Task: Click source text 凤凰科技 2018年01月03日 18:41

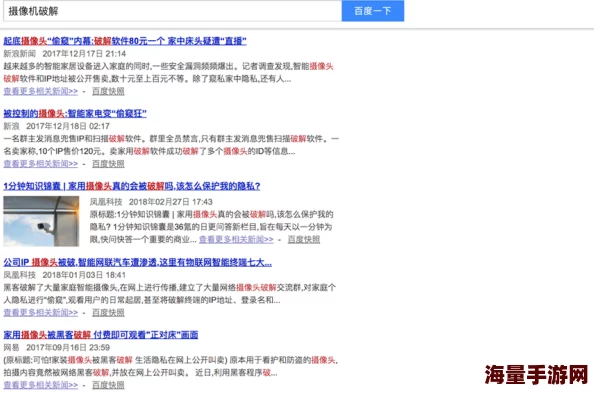Action: pyautogui.click(x=64, y=275)
